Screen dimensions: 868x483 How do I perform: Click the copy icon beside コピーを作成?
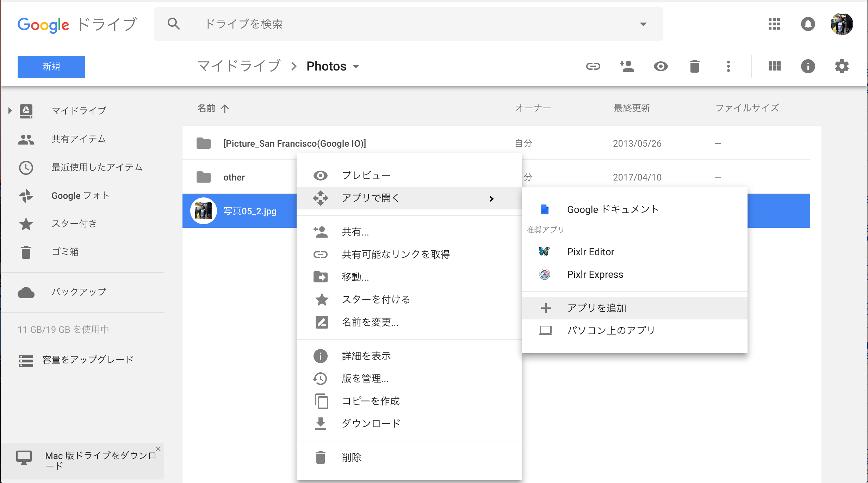[x=321, y=401]
